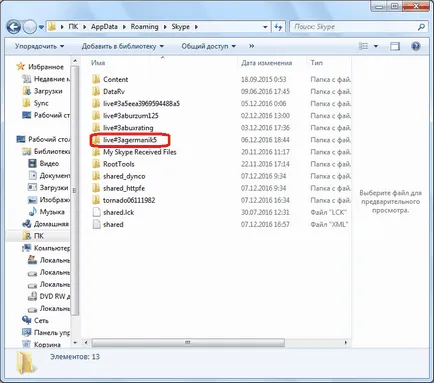Screen dimensions: 434x383
Task: Click the ПК breadcrumb segment
Action: [x=73, y=27]
